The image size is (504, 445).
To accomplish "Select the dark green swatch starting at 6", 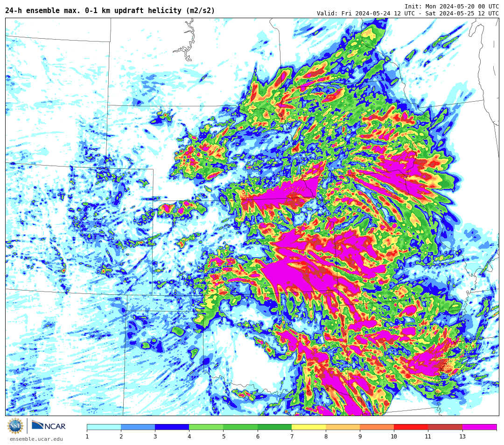I will (275, 427).
